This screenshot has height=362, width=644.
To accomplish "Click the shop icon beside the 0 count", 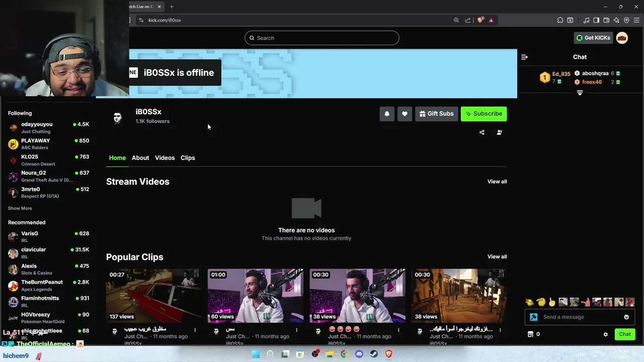I will point(530,334).
